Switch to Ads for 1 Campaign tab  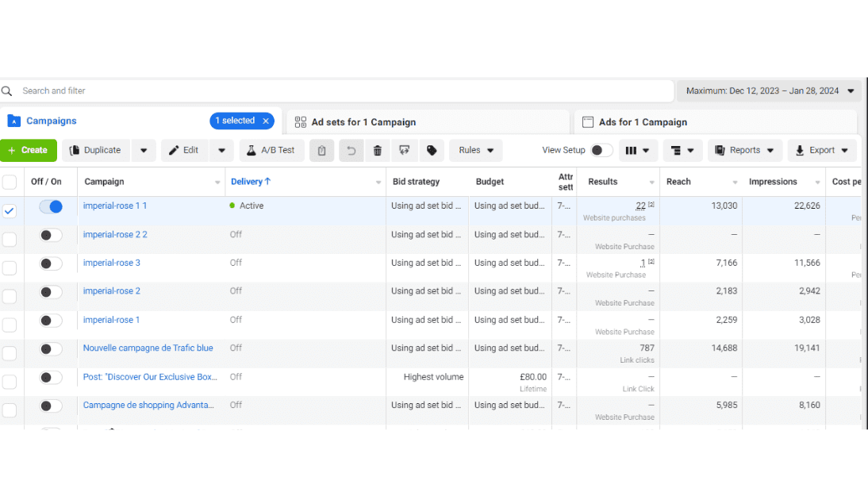(643, 122)
